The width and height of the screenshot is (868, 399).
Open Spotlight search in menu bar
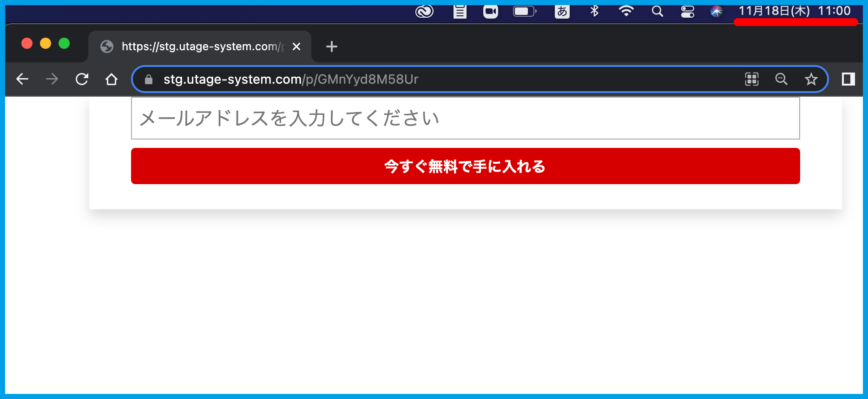657,11
